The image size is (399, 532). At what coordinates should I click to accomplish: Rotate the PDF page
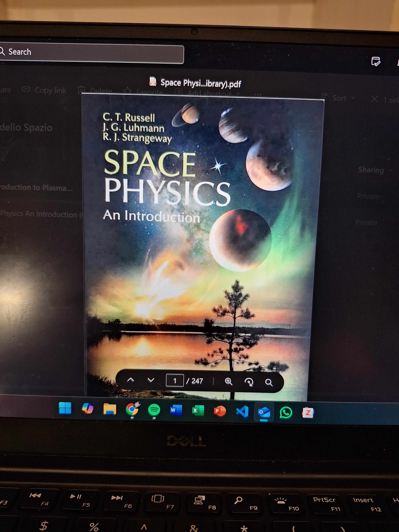pyautogui.click(x=249, y=382)
